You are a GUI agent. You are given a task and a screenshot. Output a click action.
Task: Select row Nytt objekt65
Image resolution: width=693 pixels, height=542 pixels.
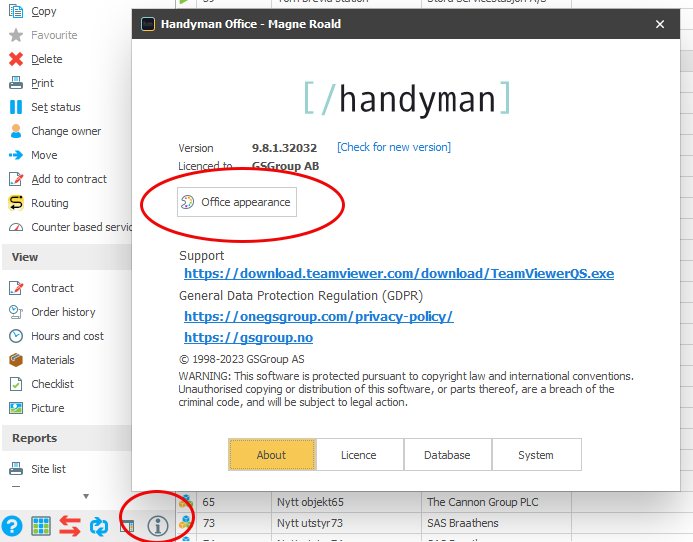(310, 502)
